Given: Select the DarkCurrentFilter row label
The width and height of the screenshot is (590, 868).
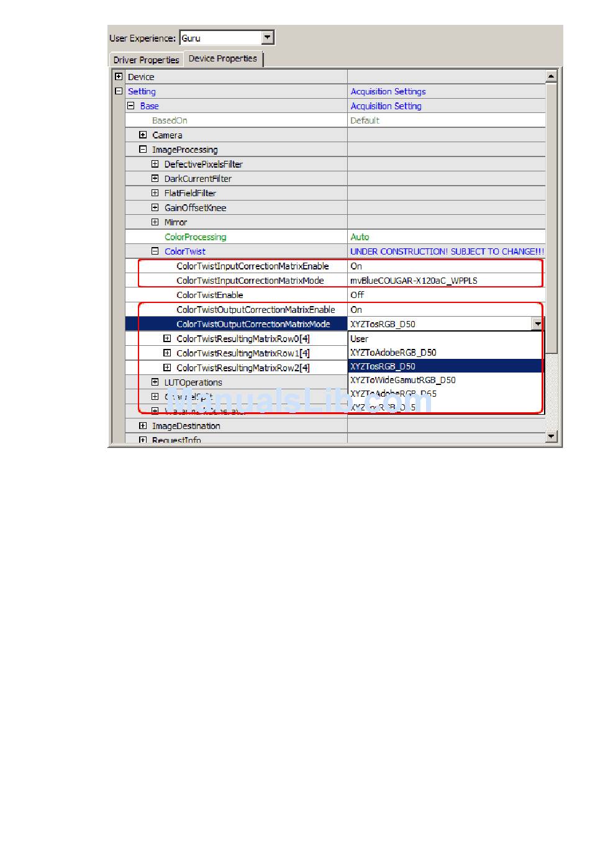Looking at the screenshot, I should click(198, 179).
